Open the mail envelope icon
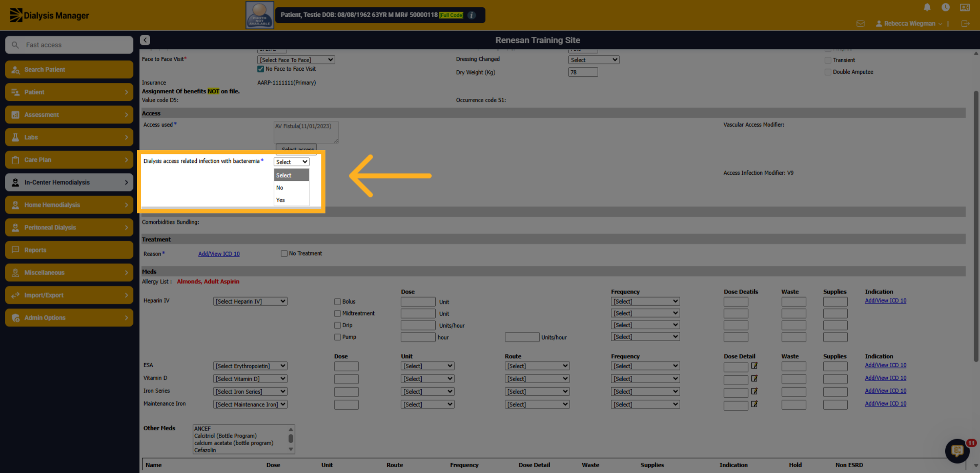This screenshot has width=980, height=473. click(860, 24)
